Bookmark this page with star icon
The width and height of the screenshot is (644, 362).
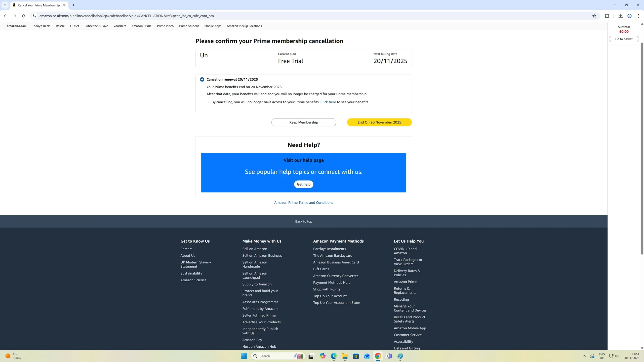pyautogui.click(x=594, y=16)
